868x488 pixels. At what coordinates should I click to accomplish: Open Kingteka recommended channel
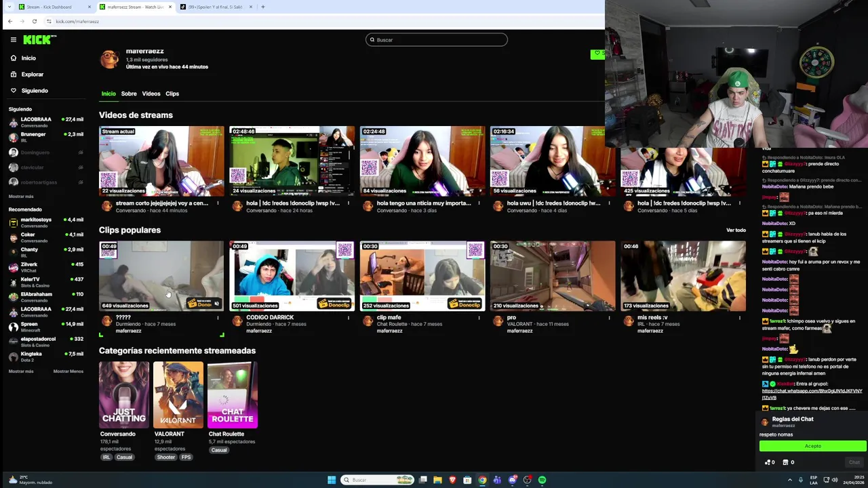coord(46,357)
